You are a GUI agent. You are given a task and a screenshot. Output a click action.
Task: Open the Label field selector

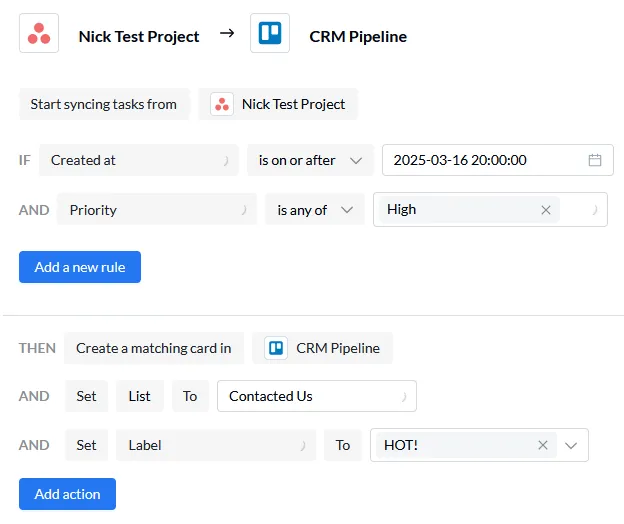point(216,445)
